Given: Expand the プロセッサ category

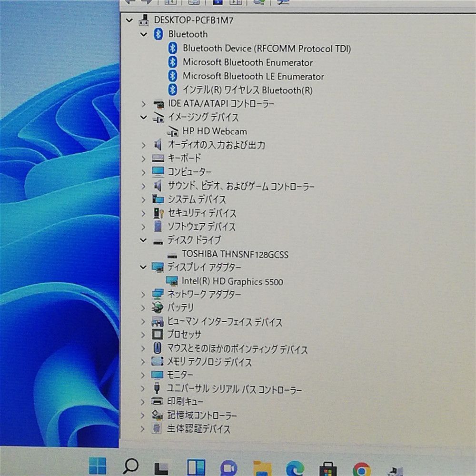Looking at the screenshot, I should (143, 335).
